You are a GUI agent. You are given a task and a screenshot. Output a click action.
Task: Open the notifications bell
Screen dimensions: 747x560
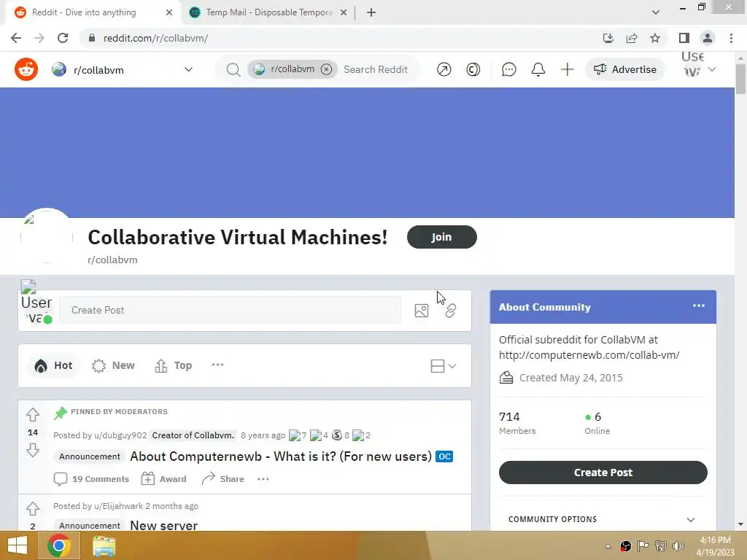coord(538,69)
